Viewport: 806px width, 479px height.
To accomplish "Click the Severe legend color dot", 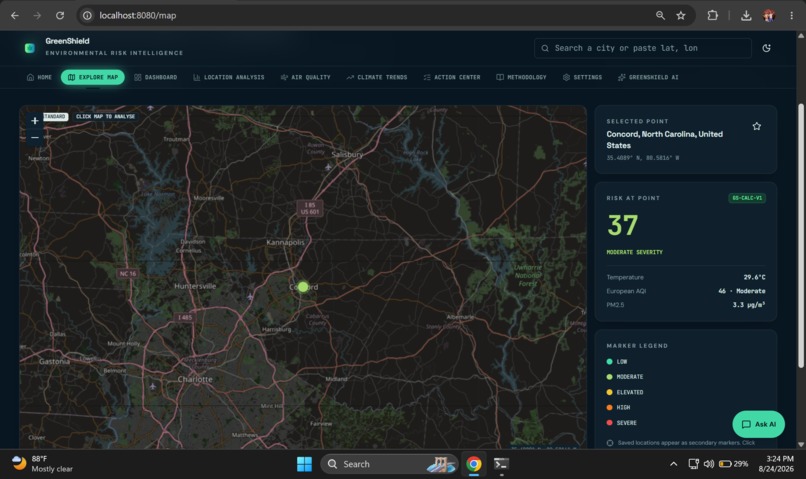I will (610, 422).
